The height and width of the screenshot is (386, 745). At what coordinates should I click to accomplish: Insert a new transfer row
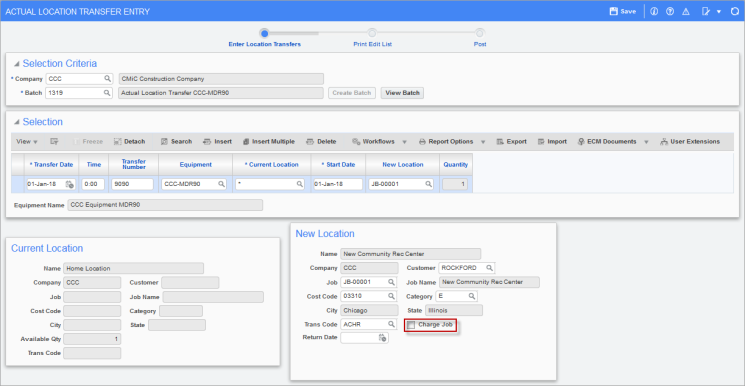click(217, 141)
